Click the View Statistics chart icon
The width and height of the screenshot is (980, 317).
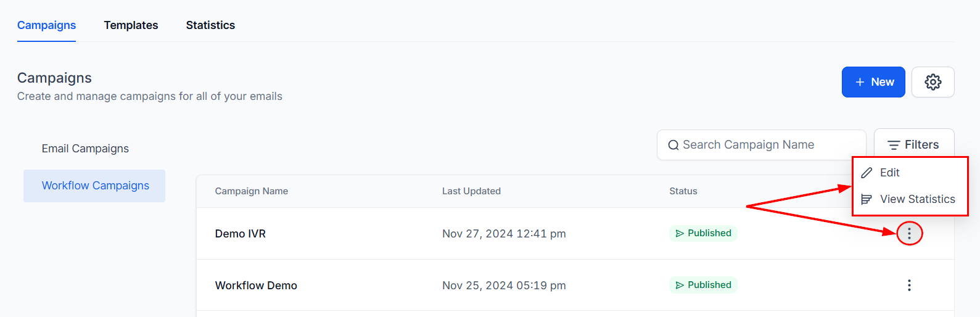click(867, 199)
